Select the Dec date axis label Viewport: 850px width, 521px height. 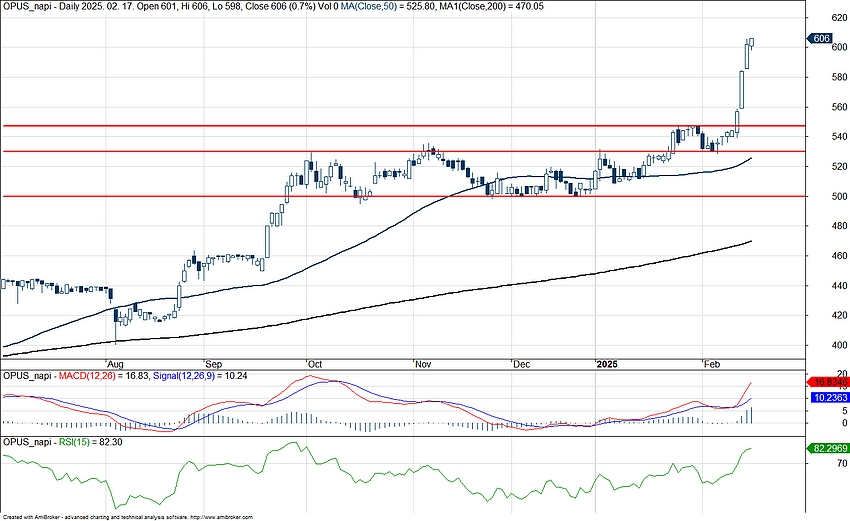(521, 364)
